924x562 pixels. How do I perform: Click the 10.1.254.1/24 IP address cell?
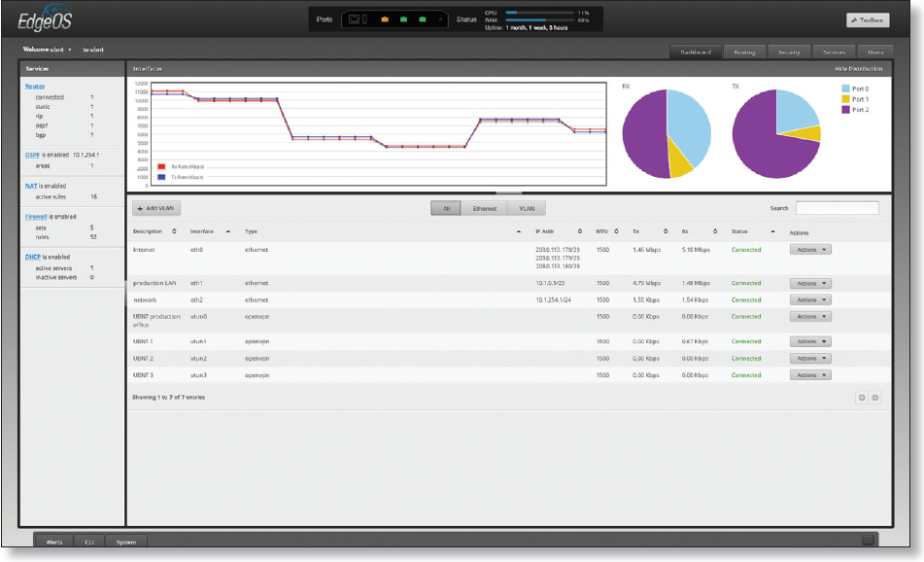click(x=553, y=299)
